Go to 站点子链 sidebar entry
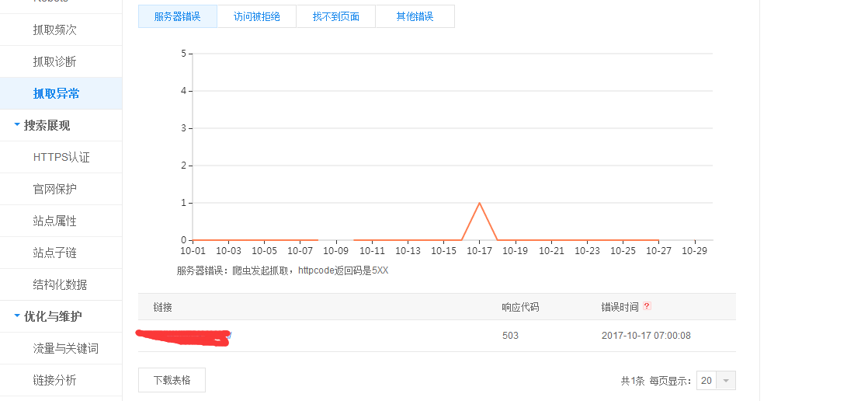868x401 pixels. click(54, 253)
